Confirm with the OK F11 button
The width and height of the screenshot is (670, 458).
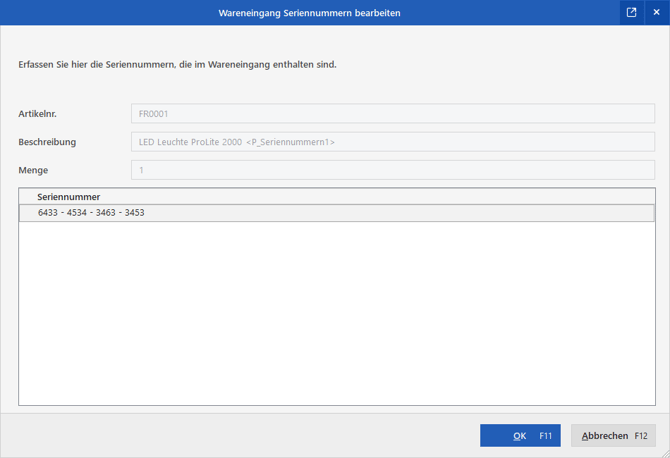pos(520,435)
